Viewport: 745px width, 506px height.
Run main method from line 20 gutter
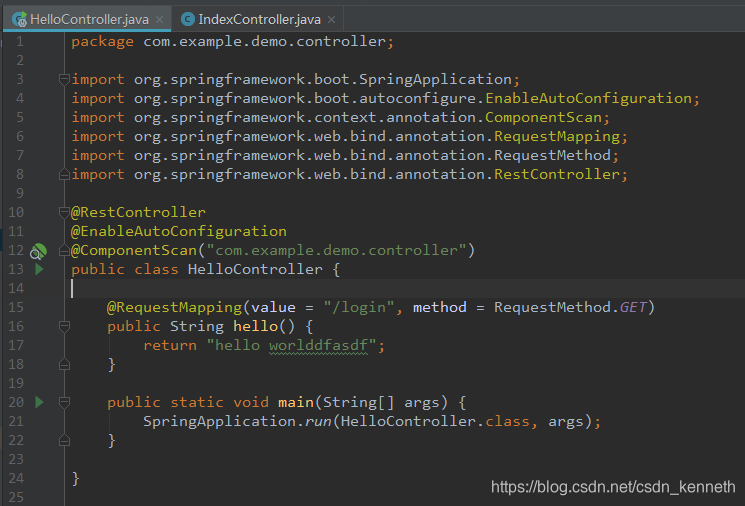[x=39, y=402]
